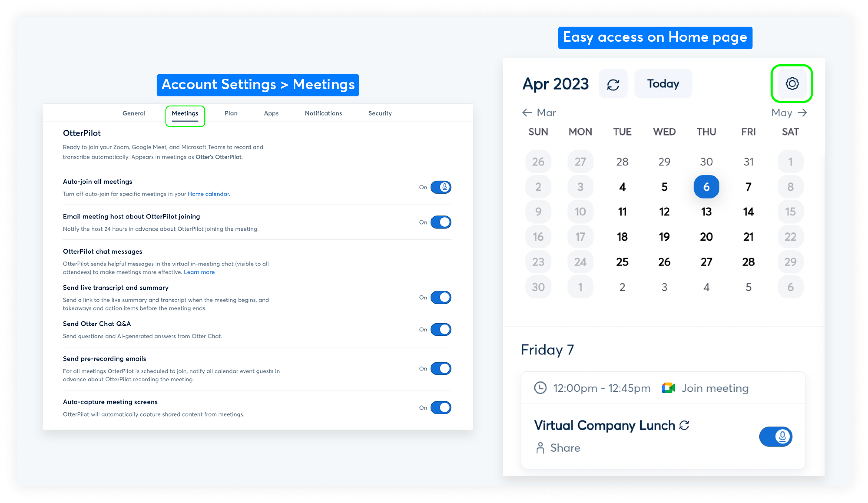Open the General tab
Image resolution: width=868 pixels, height=503 pixels.
pos(134,113)
